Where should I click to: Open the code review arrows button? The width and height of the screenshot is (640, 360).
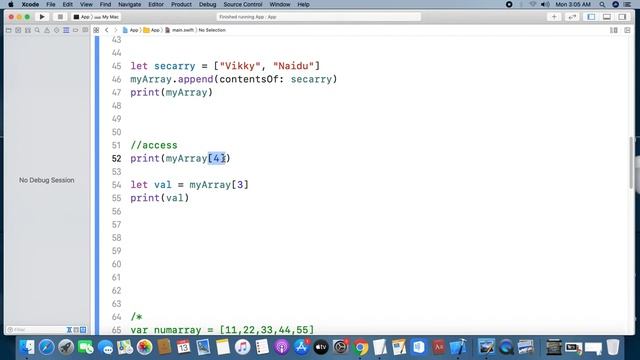[572, 17]
